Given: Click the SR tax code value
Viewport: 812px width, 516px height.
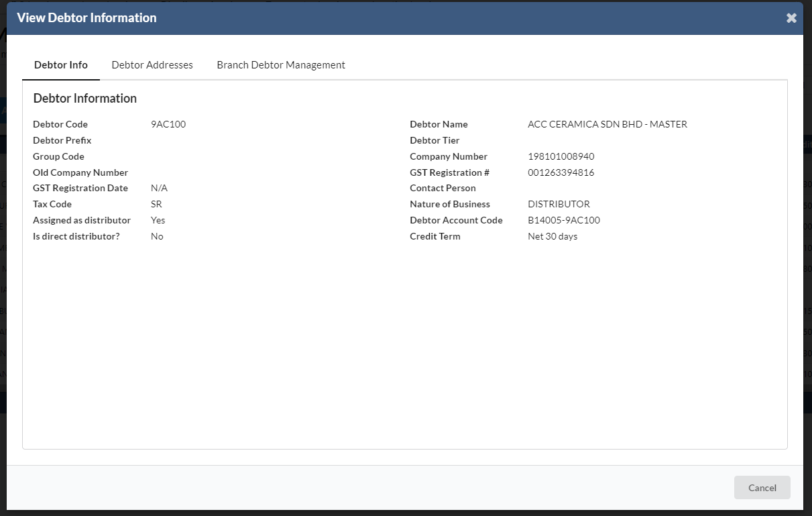Looking at the screenshot, I should 156,204.
